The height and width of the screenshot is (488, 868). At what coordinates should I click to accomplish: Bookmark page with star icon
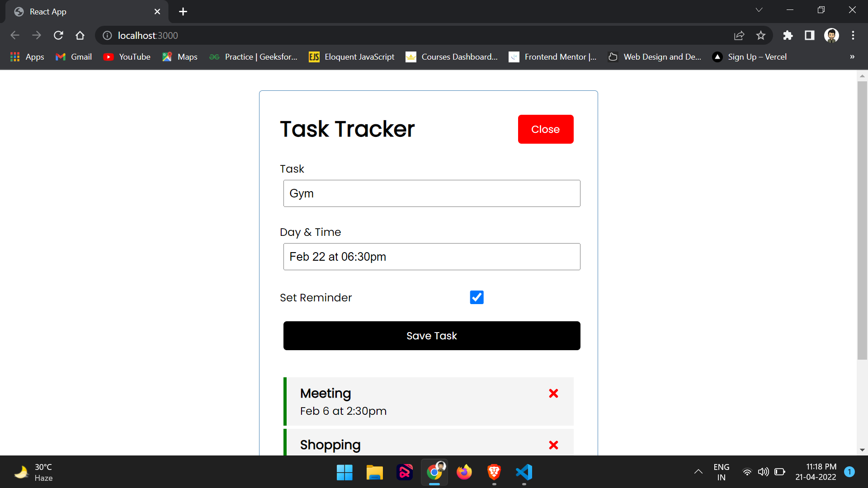coord(761,35)
